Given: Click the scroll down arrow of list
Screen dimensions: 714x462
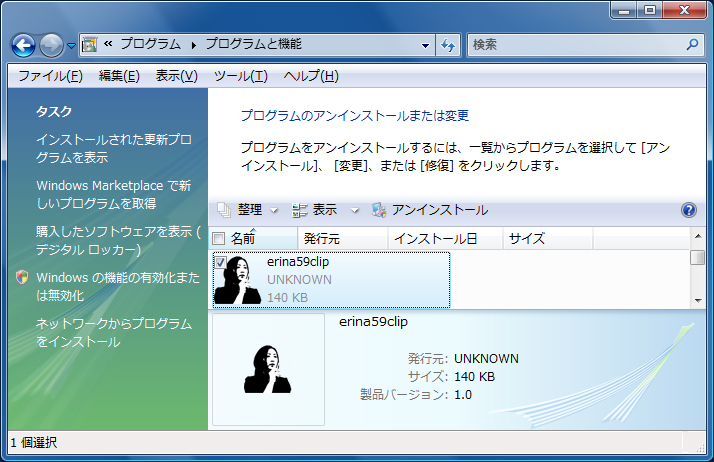Looking at the screenshot, I should pos(698,300).
